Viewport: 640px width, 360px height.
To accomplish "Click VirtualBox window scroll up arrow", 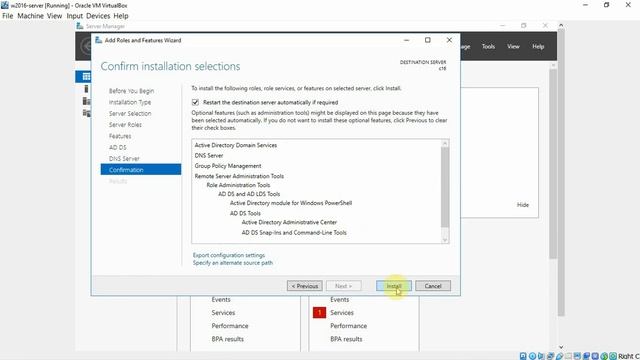I will pos(561,25).
